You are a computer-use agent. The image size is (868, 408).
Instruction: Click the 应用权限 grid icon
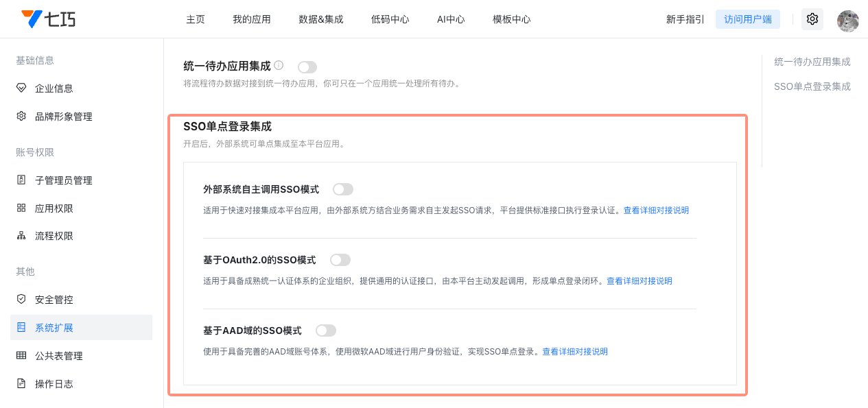coord(21,208)
